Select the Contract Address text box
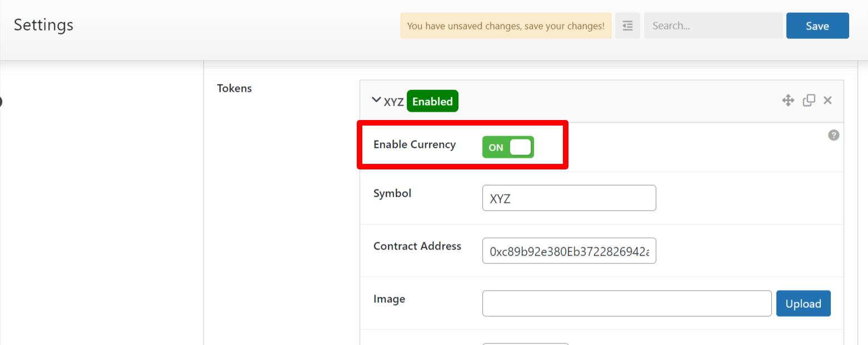 point(568,251)
